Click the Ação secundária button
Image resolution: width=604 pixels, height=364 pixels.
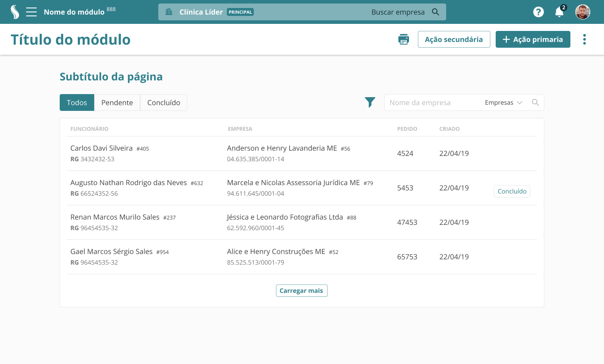(x=454, y=39)
